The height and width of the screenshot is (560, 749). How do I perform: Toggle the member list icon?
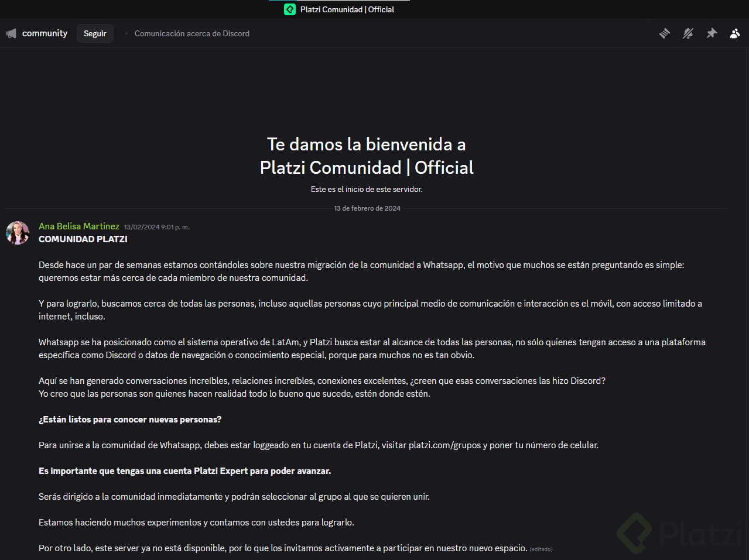[x=735, y=33]
